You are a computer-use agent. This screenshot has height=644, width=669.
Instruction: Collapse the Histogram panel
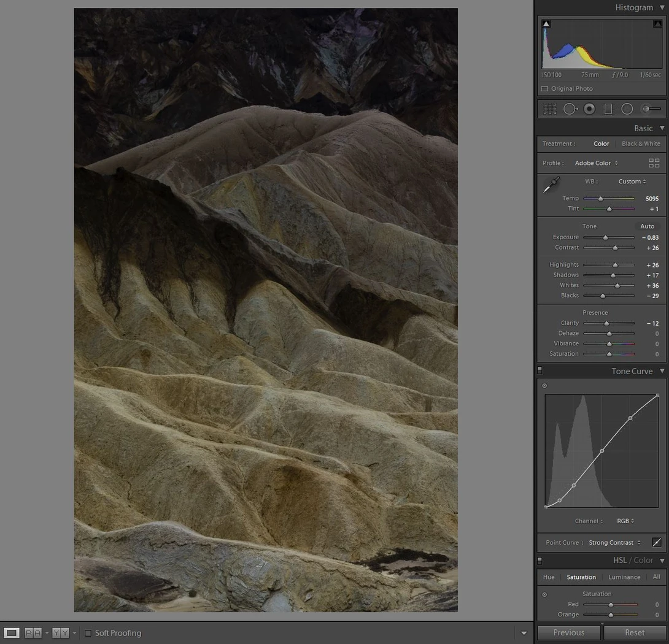[x=662, y=7]
